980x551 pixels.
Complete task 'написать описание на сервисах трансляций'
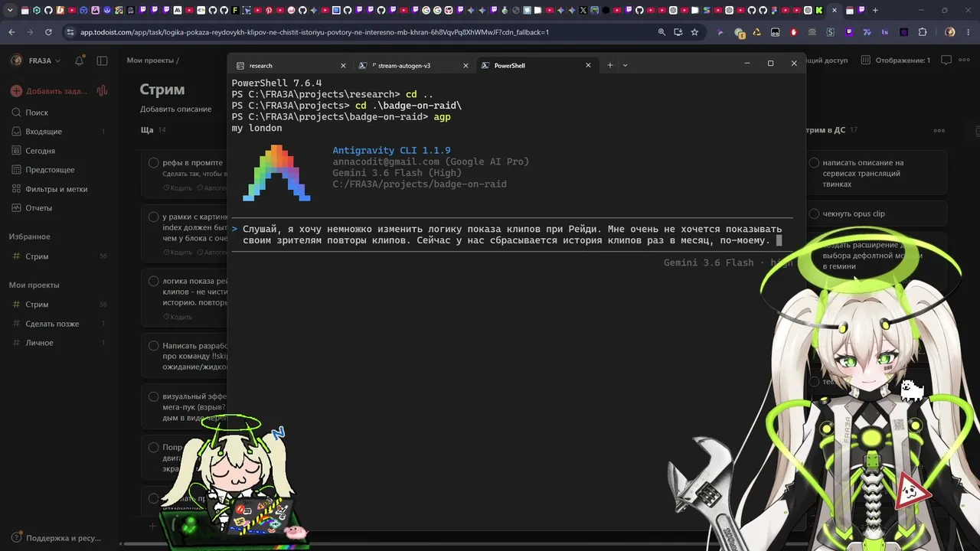click(813, 163)
